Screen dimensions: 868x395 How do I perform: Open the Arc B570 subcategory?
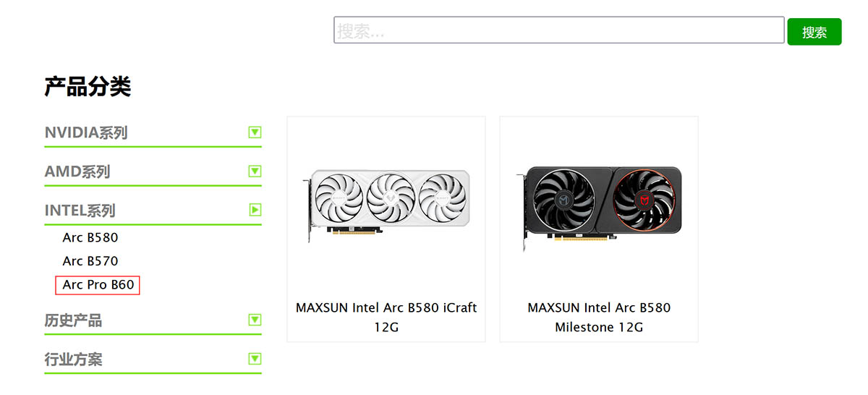tap(90, 260)
